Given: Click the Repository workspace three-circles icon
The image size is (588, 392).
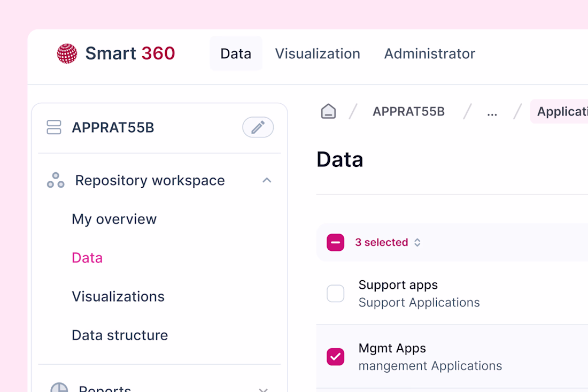Looking at the screenshot, I should pos(56,180).
